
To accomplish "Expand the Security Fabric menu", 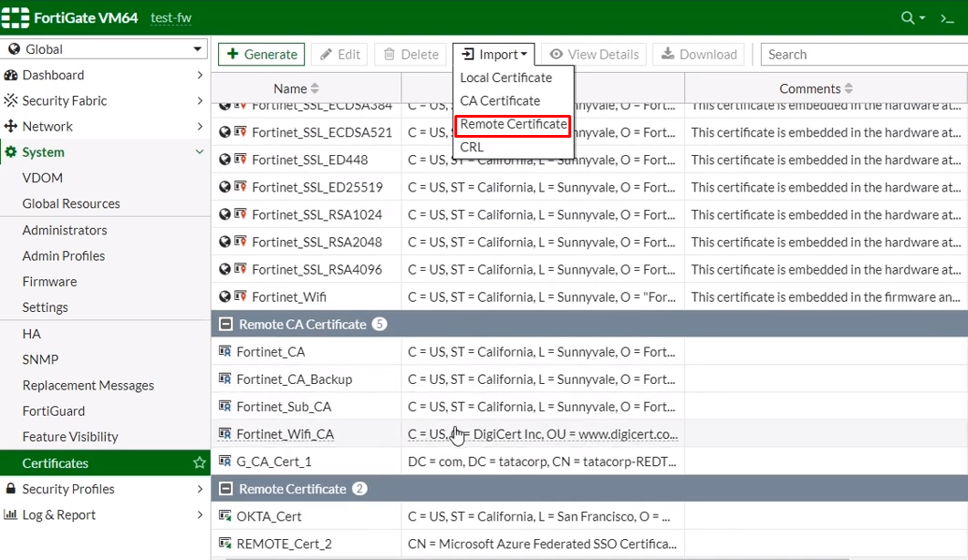I will [105, 100].
